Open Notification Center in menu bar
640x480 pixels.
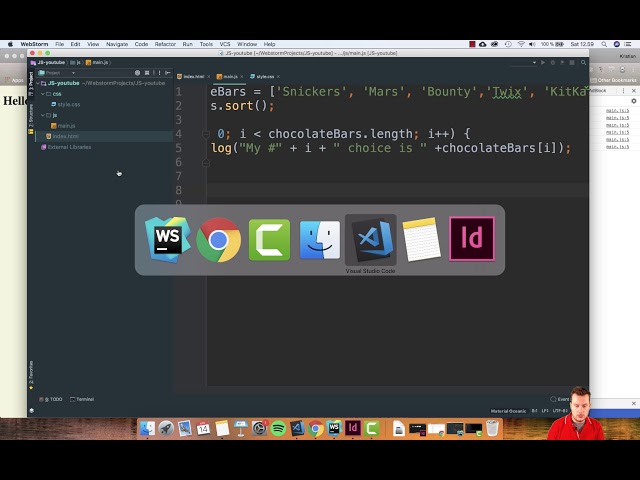(628, 44)
